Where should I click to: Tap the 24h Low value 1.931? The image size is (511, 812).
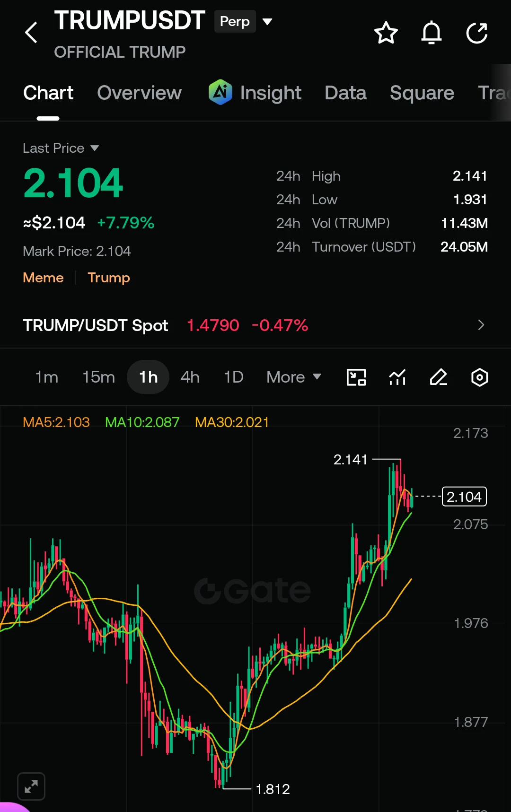coord(470,200)
